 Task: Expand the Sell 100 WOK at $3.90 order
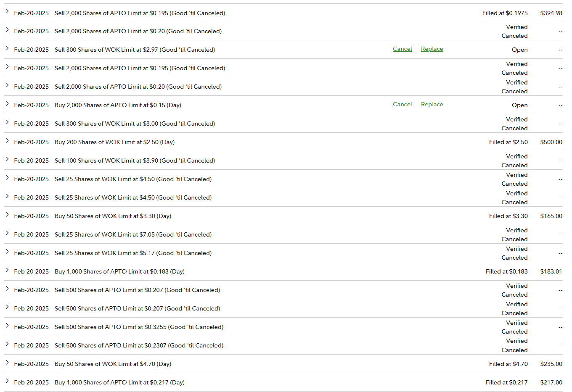[7, 159]
